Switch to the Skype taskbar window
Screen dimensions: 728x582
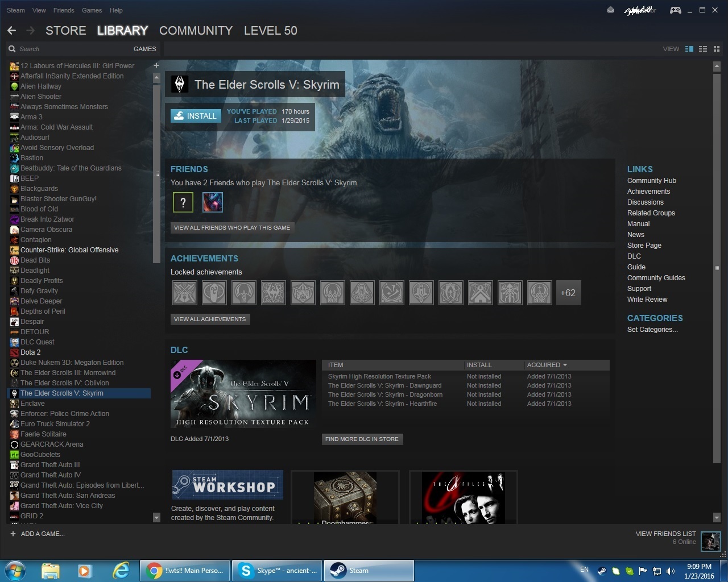(x=277, y=570)
